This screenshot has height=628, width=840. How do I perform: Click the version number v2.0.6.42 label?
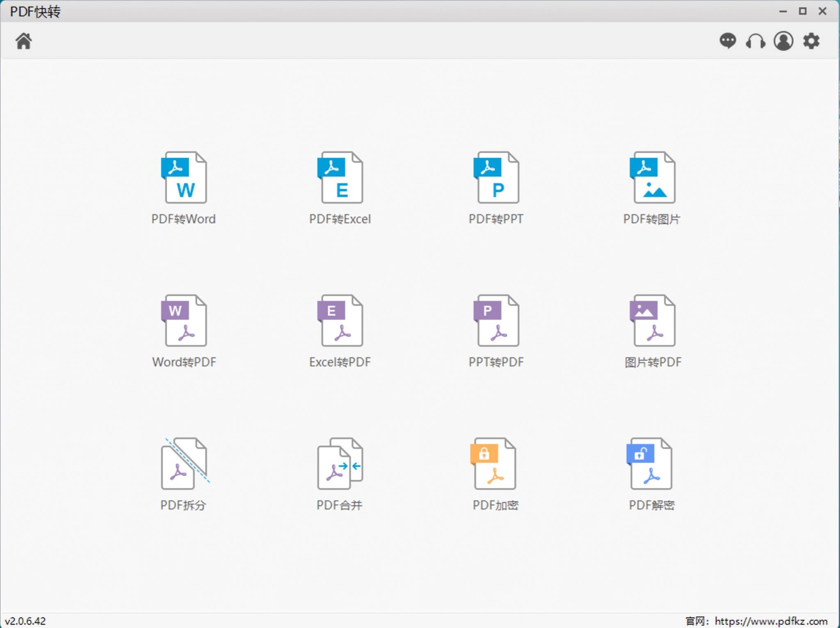click(x=25, y=621)
